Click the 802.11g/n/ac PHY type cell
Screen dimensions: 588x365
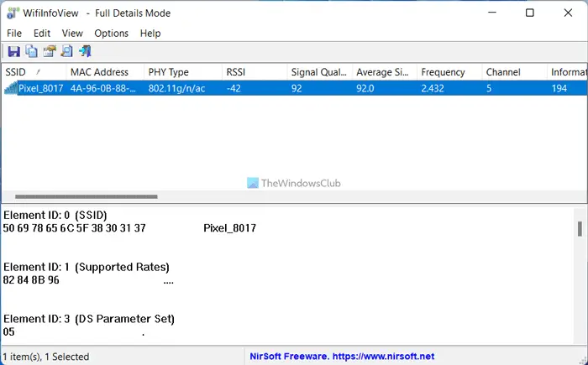coord(176,88)
